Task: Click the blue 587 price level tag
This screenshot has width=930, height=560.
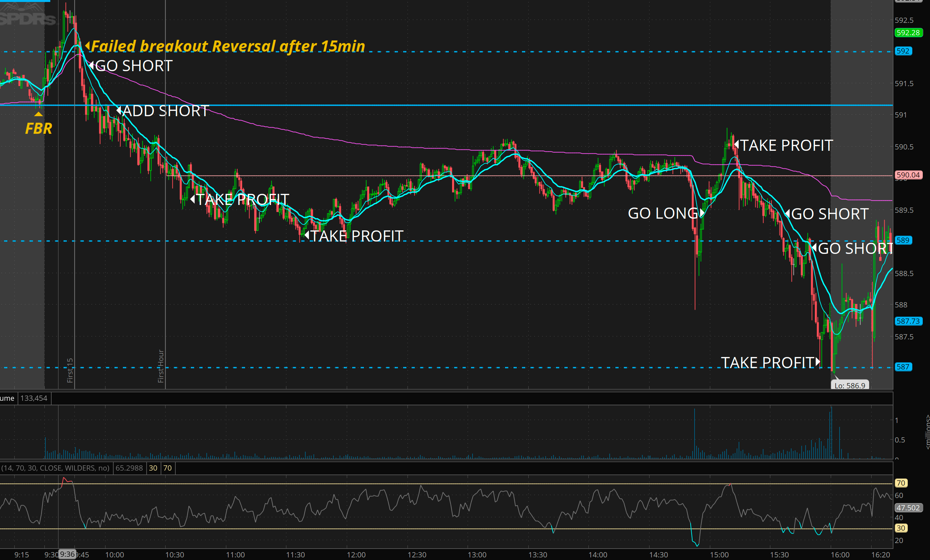Action: pos(903,367)
